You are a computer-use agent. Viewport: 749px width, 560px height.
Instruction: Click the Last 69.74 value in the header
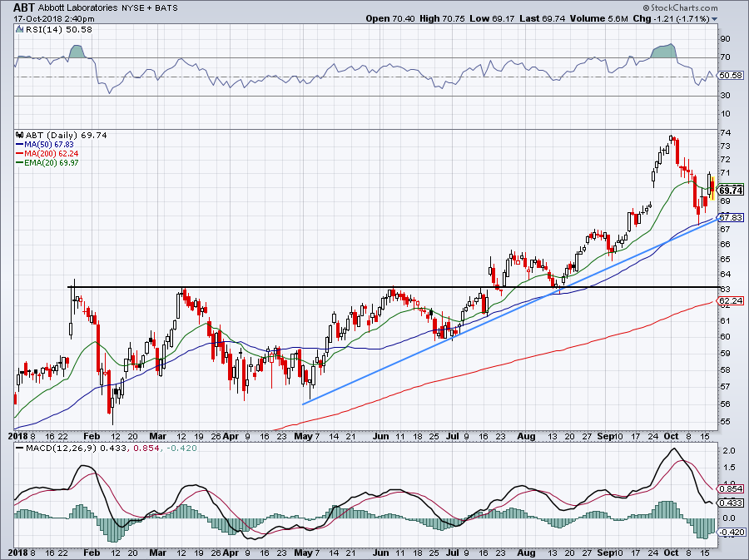[x=542, y=18]
